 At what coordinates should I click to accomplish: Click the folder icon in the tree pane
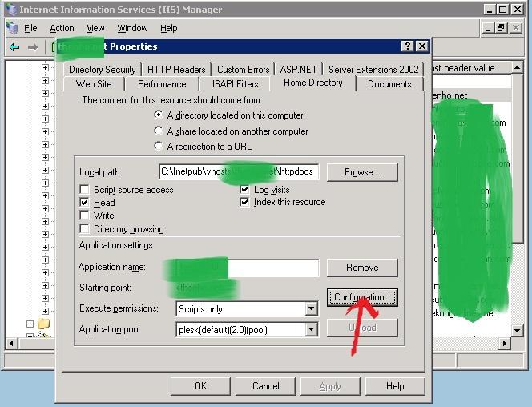pos(44,324)
